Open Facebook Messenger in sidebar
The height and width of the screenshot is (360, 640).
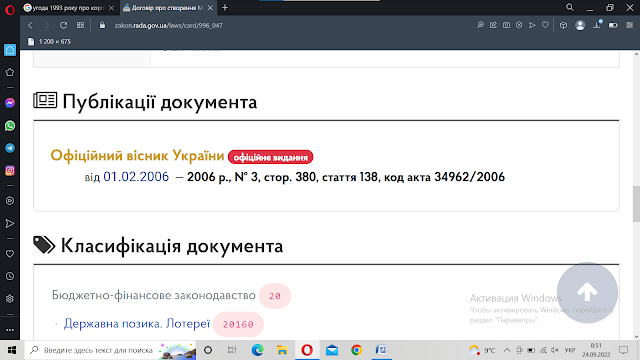[10, 103]
